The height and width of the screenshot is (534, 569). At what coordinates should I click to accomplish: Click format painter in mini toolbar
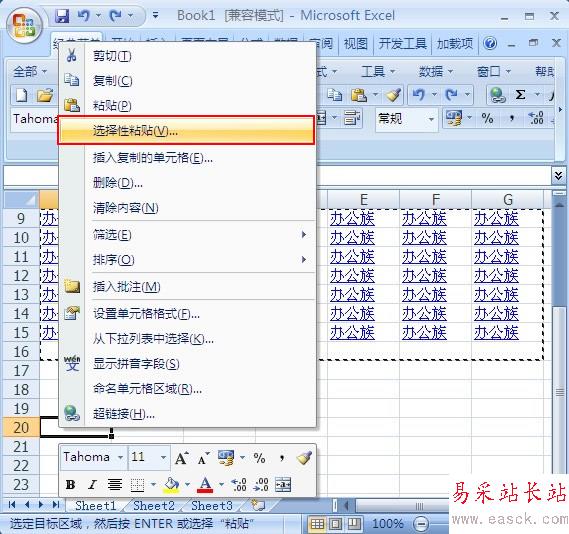304,459
